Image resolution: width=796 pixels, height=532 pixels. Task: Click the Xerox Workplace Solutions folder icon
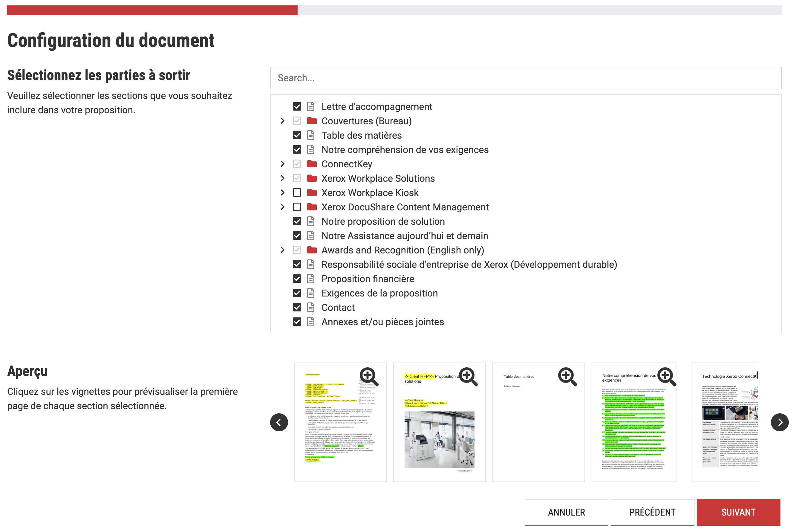point(312,178)
